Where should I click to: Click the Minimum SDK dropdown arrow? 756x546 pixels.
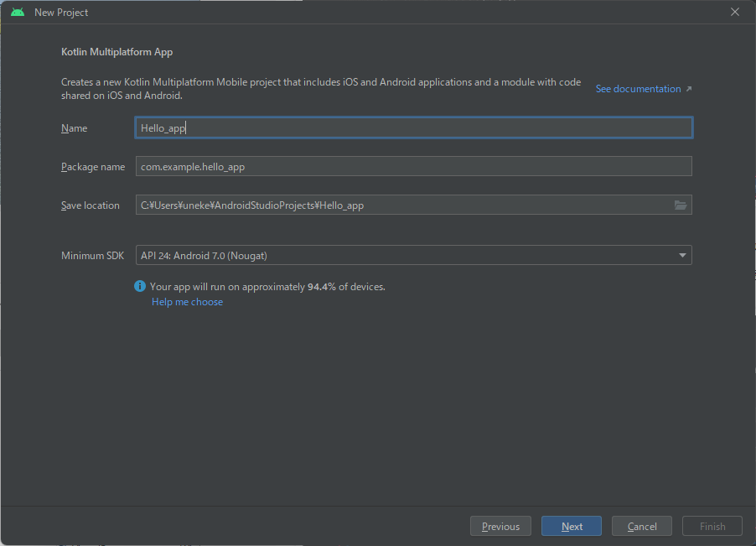click(x=682, y=255)
